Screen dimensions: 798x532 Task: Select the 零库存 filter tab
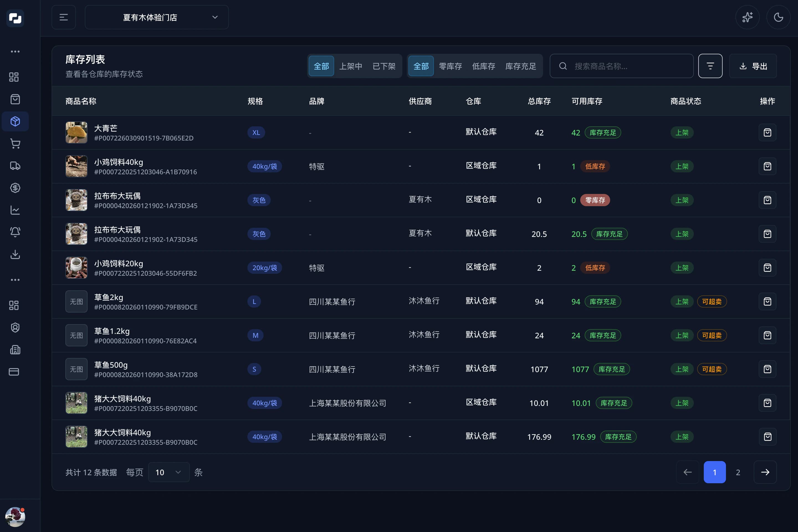pos(450,66)
